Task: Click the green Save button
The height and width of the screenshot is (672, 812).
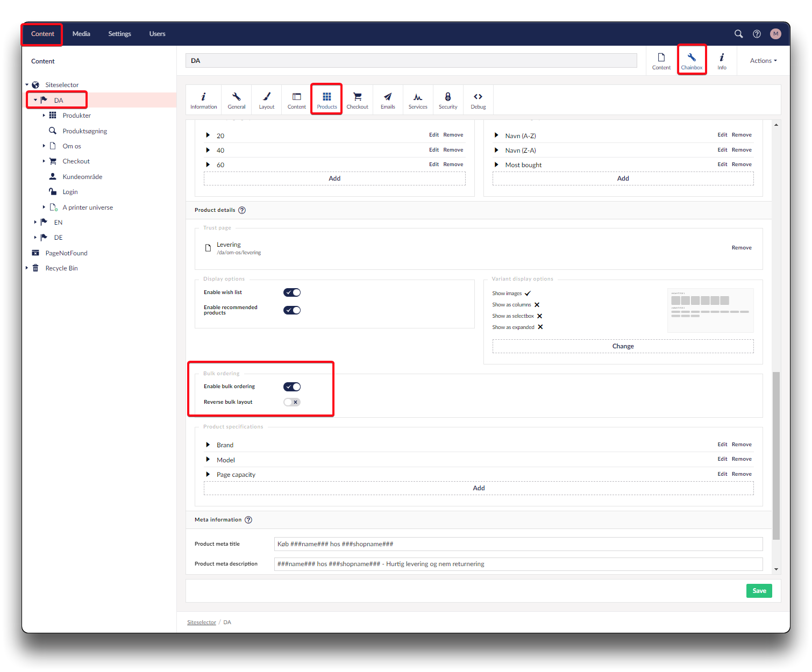Action: (x=759, y=591)
